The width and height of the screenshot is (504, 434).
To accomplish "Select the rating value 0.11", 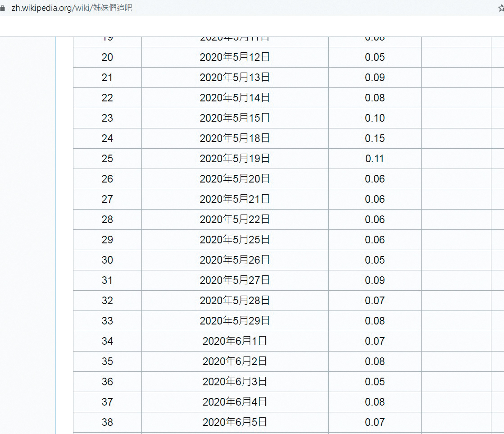I will (x=375, y=159).
